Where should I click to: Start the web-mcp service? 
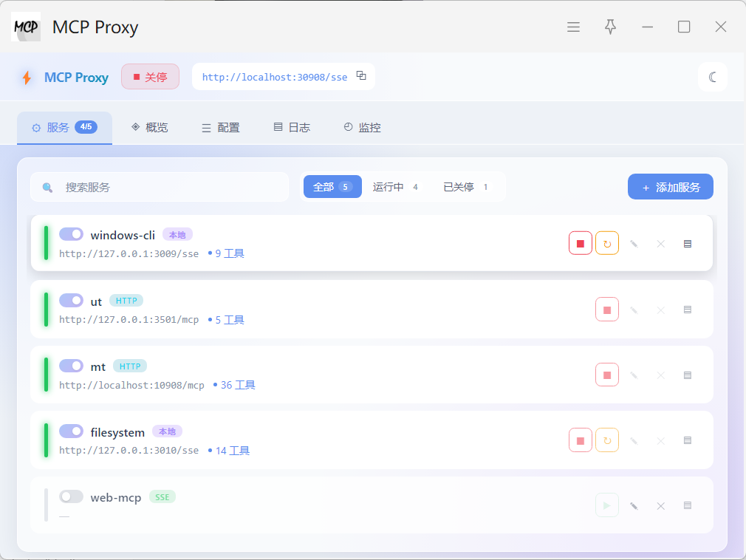(x=606, y=505)
